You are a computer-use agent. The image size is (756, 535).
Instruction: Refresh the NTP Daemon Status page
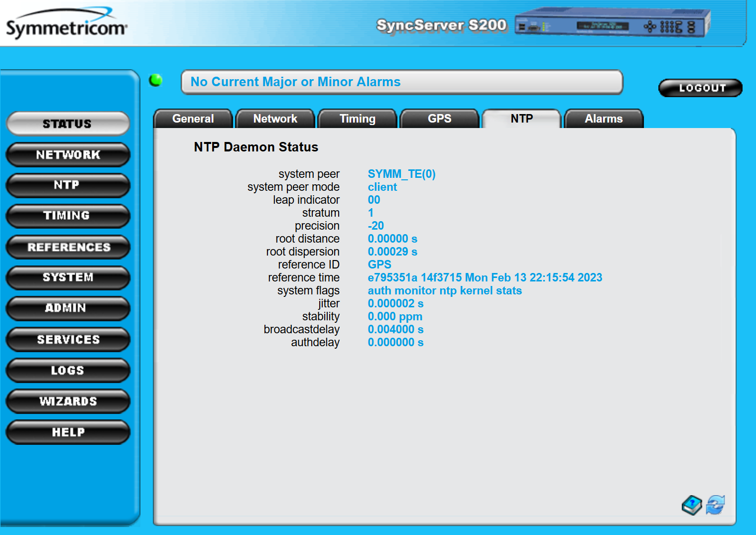715,505
